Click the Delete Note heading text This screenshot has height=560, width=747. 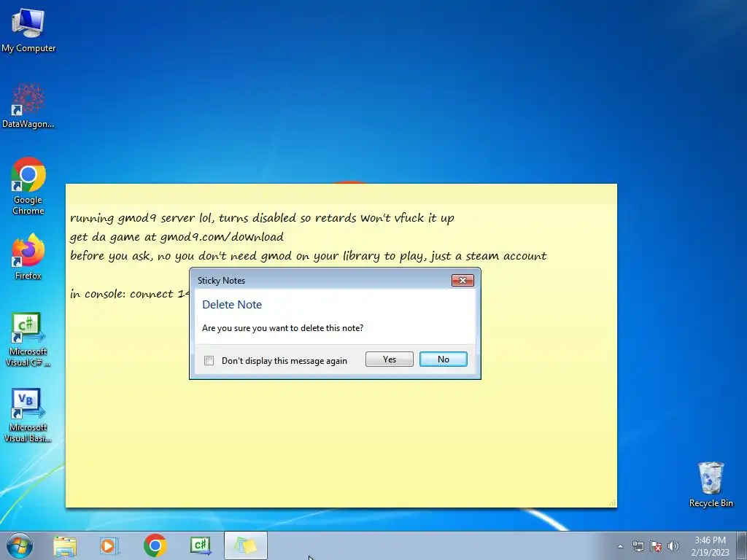[x=232, y=305]
